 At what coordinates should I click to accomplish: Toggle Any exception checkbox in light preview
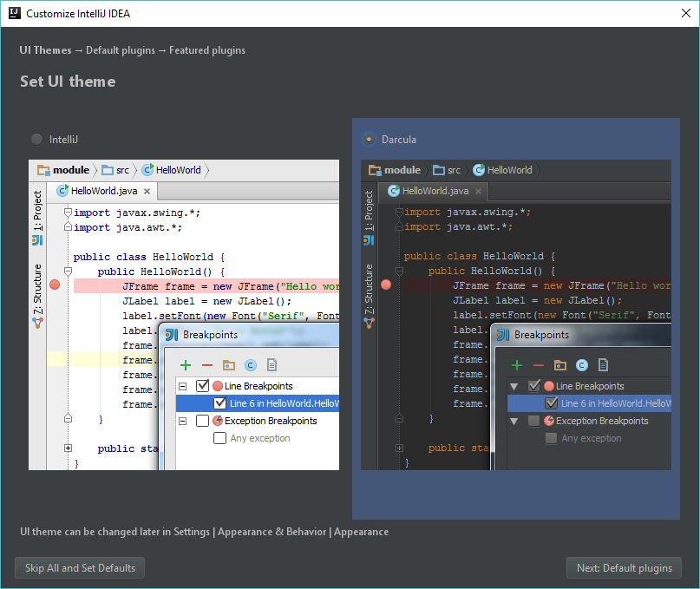(x=219, y=438)
